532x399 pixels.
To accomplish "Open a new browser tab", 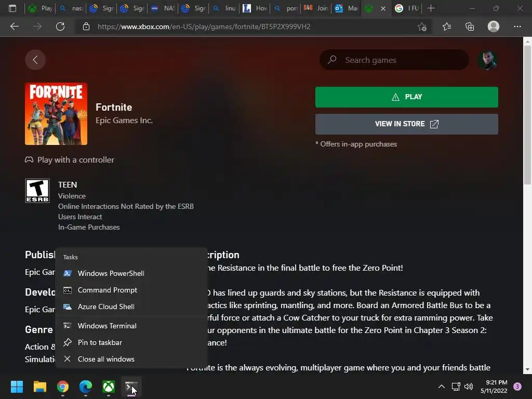I will (431, 8).
